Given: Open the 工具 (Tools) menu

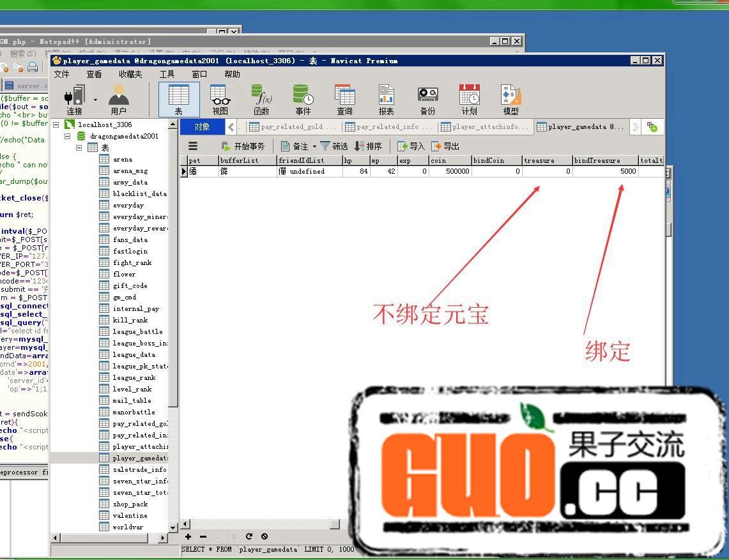Looking at the screenshot, I should point(167,74).
